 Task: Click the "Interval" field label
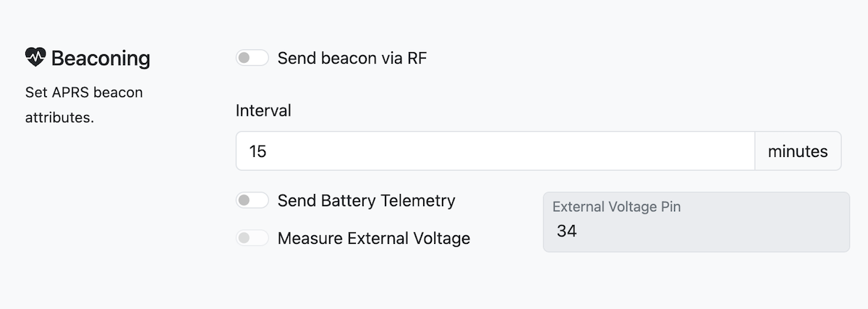[263, 111]
